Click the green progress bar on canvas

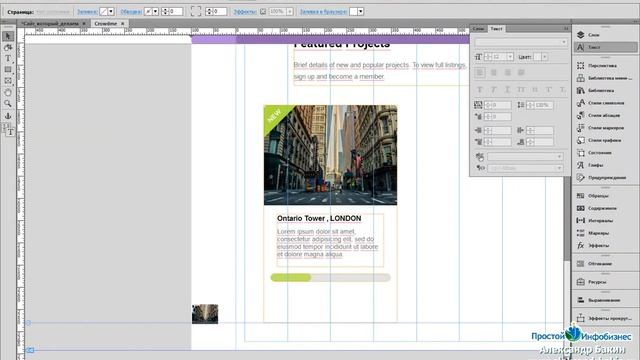[291, 278]
